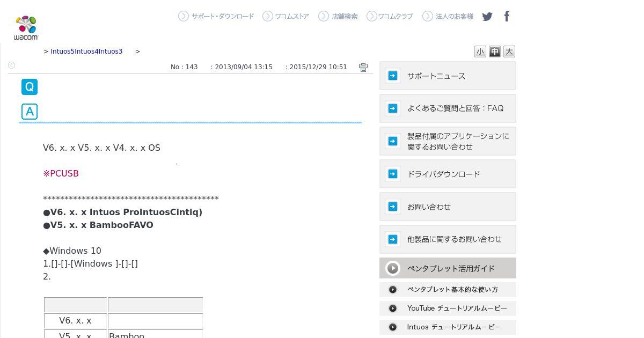Open Intuos チュートリアルムービー link
Screen dimensions: 644x338
pos(448,327)
